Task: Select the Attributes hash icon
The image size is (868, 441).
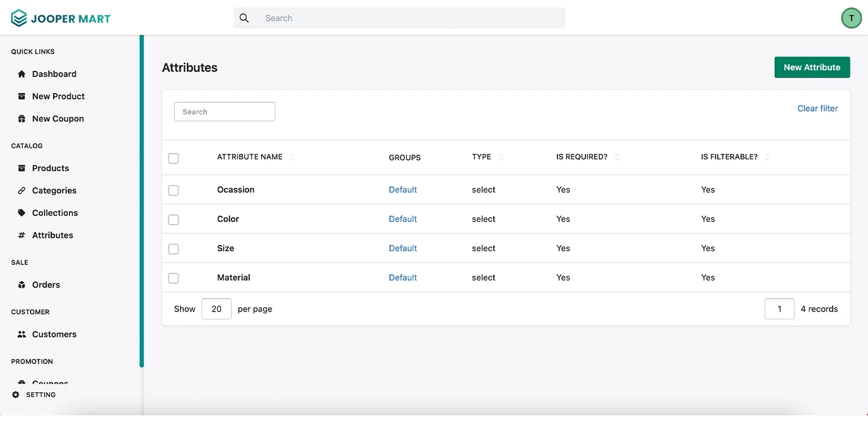Action: click(x=22, y=235)
